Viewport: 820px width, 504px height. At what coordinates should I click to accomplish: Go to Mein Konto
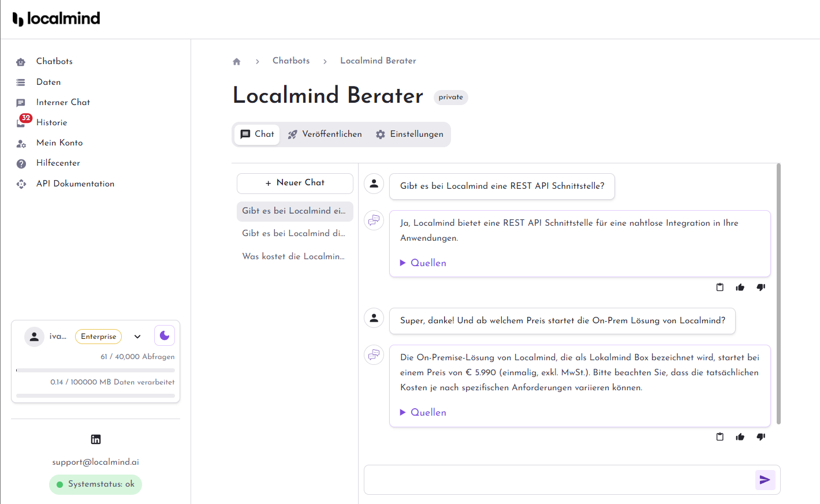[59, 143]
